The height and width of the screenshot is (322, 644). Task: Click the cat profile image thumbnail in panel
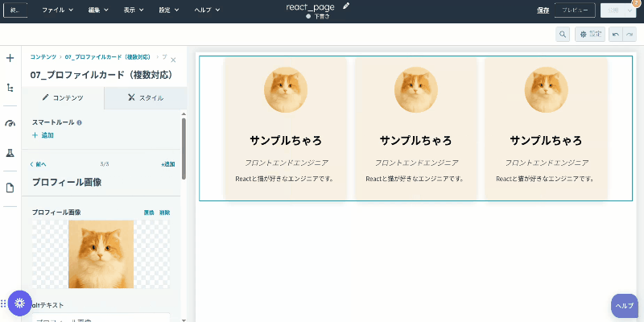(101, 254)
